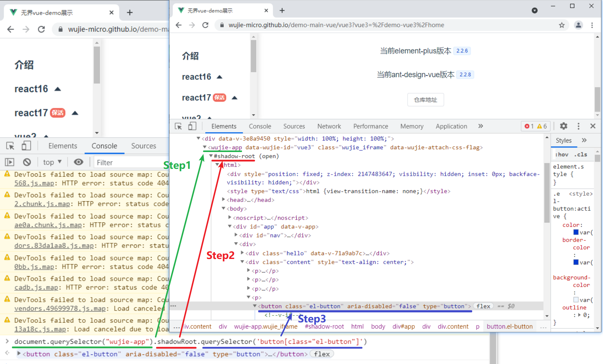Open Elements tab in back window DevTools
The image size is (603, 364).
(63, 146)
